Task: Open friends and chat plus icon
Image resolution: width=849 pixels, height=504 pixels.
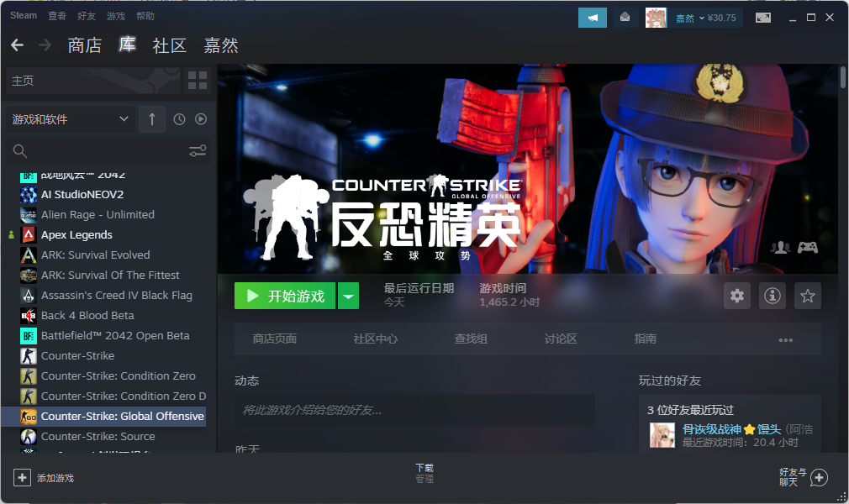Action: 819,477
